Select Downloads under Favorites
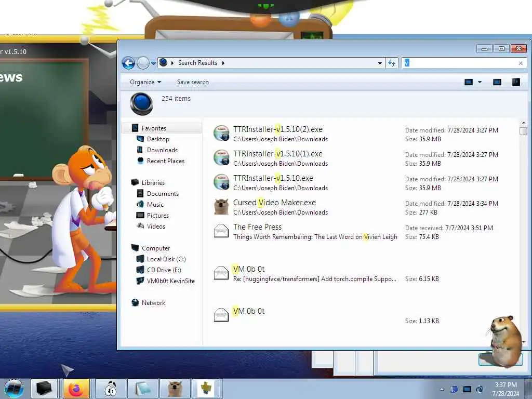 coord(162,150)
